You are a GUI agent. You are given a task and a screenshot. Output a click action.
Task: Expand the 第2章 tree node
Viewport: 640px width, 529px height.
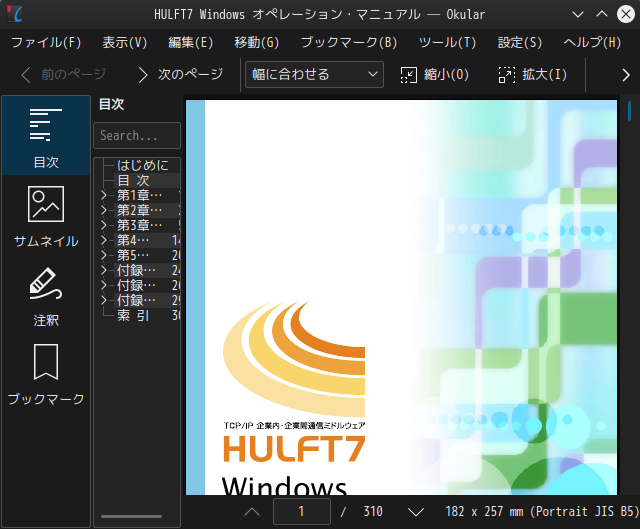104,210
